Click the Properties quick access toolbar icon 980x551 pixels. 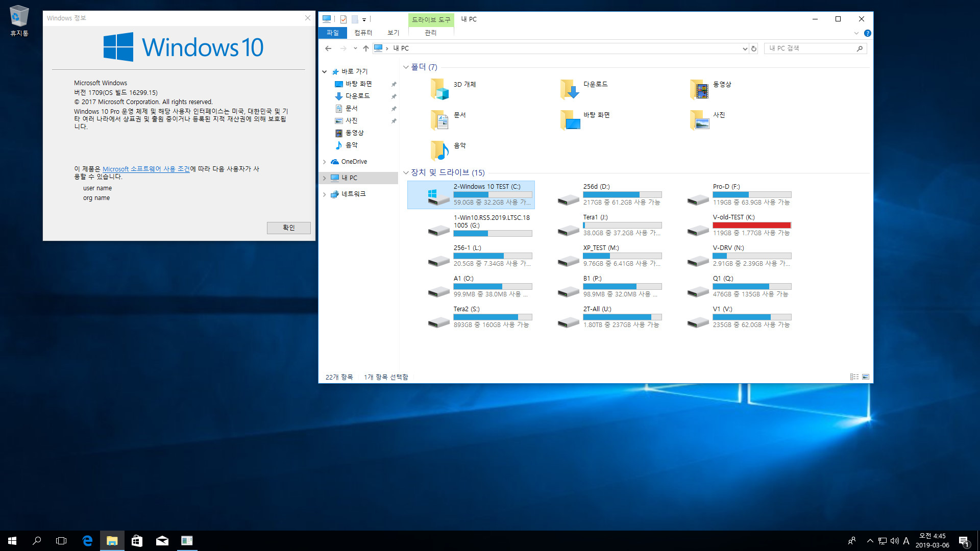click(344, 19)
